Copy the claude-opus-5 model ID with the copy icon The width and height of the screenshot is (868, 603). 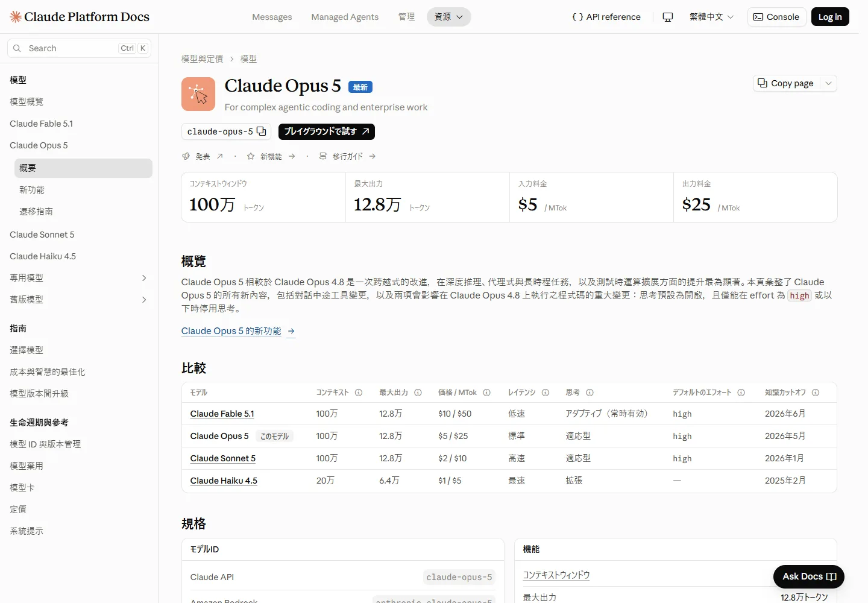point(261,131)
